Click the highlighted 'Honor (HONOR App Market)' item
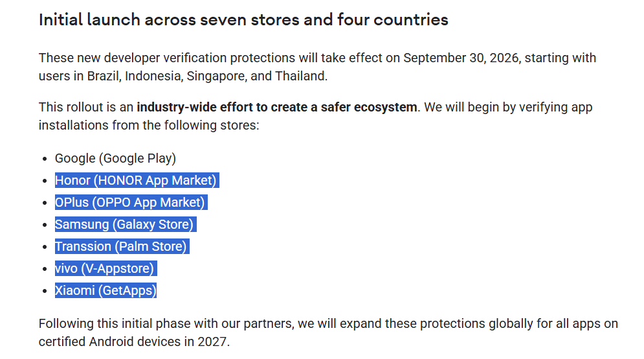Image resolution: width=644 pixels, height=359 pixels. pos(136,180)
